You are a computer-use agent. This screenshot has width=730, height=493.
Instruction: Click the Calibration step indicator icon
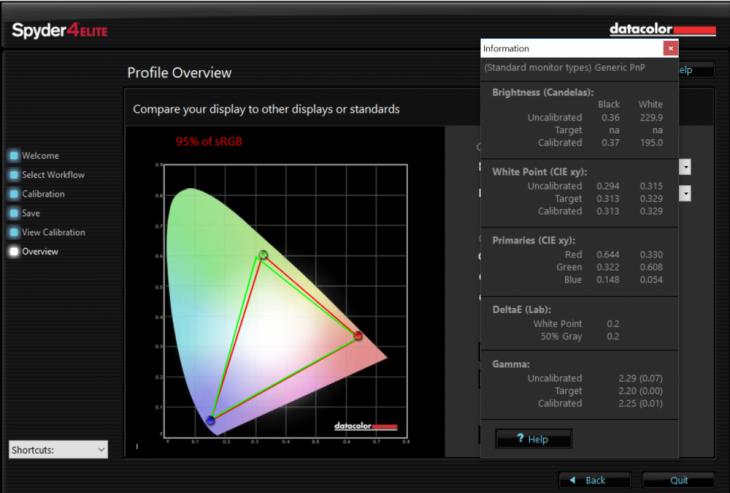pos(14,194)
